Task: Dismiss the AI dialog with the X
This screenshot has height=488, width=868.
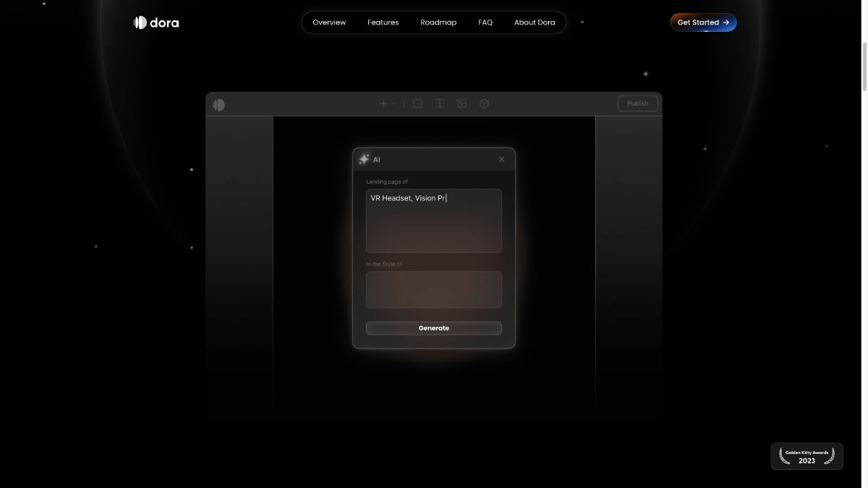Action: [501, 159]
